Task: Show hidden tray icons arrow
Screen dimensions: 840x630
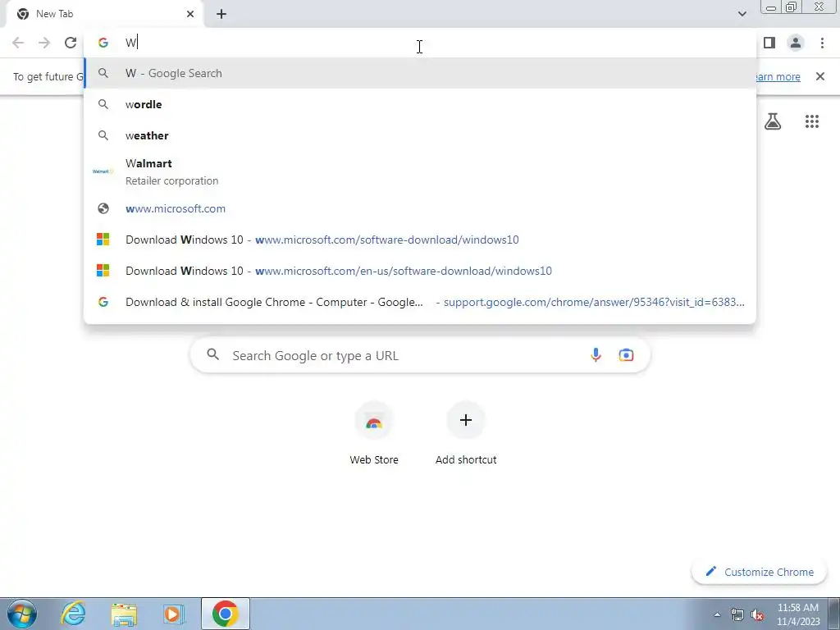Action: [717, 614]
